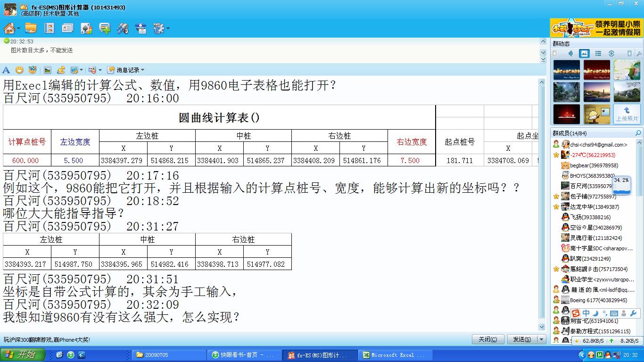Select the circular refresh tab in 群动态

(611, 53)
